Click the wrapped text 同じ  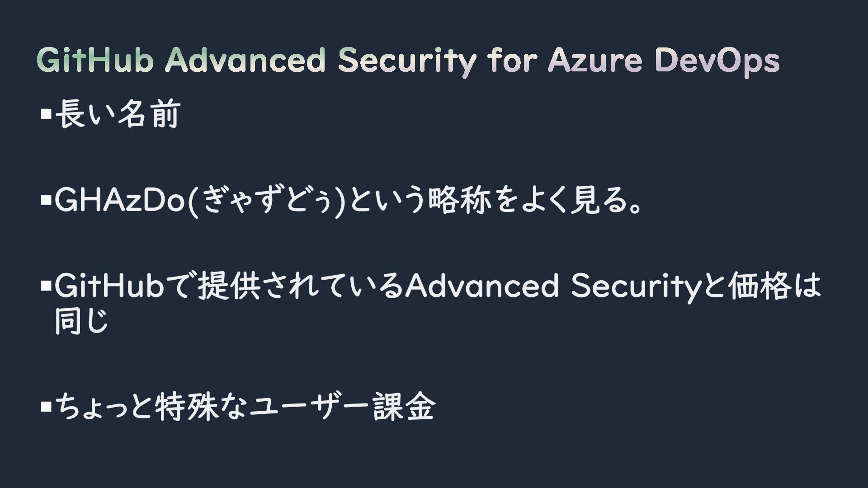(x=82, y=321)
